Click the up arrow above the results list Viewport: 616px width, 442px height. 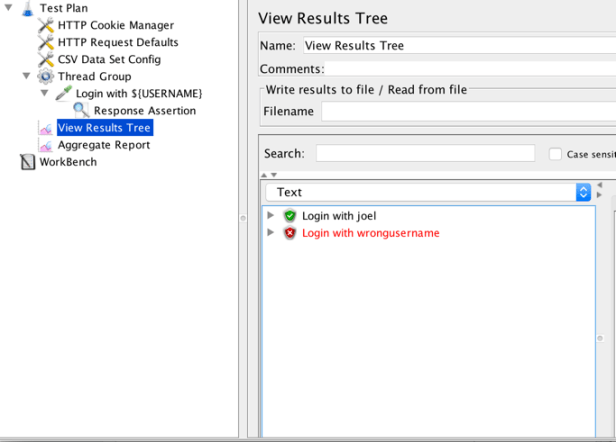(264, 175)
